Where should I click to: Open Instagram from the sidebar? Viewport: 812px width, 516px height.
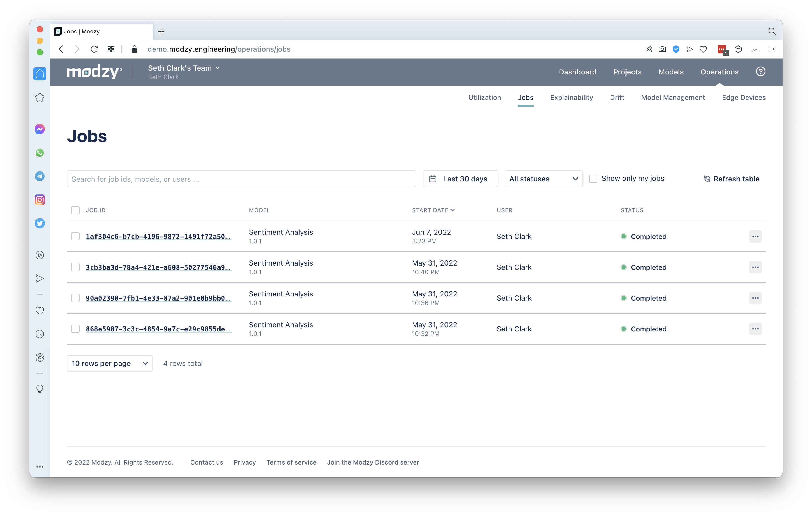(x=40, y=200)
